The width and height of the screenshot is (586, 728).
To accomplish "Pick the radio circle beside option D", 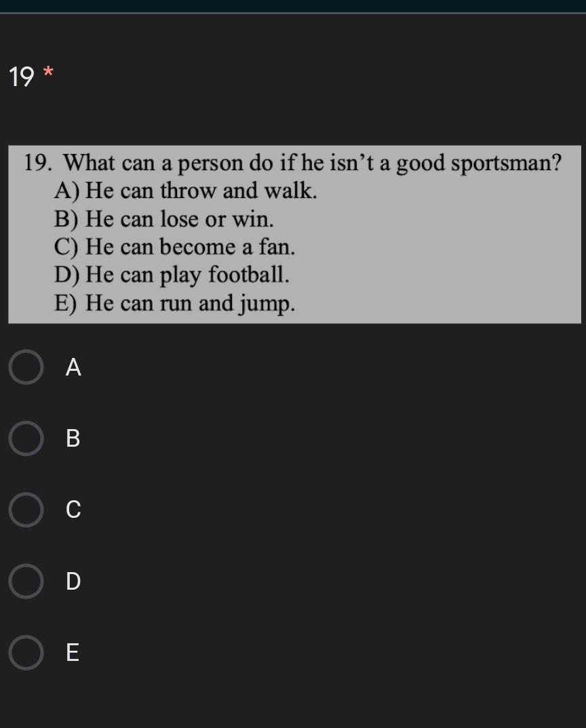I will [26, 581].
